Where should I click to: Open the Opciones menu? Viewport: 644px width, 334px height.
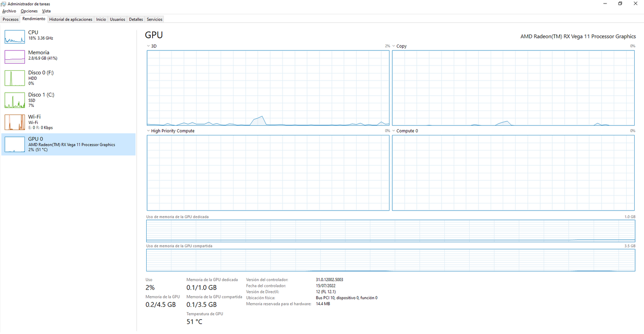click(x=29, y=11)
